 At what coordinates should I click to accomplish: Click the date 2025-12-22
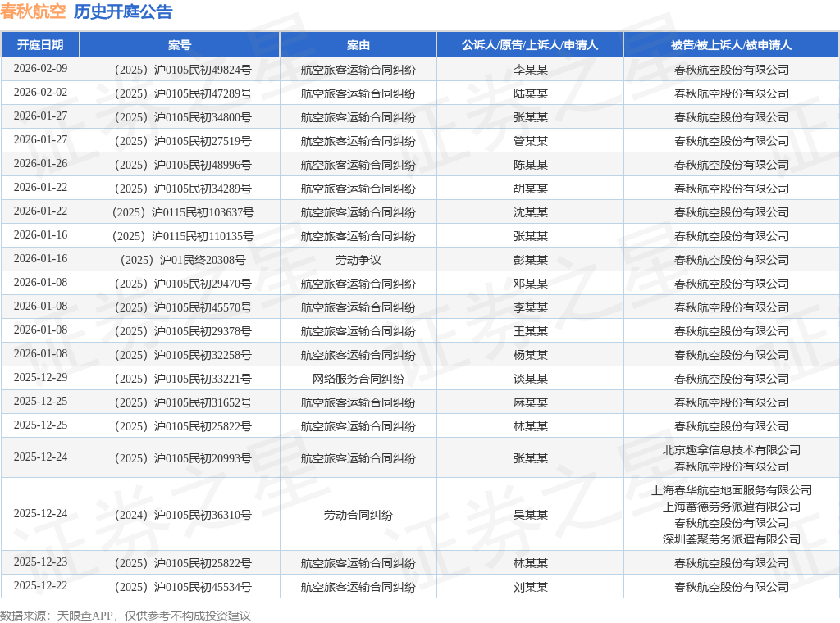pyautogui.click(x=40, y=585)
